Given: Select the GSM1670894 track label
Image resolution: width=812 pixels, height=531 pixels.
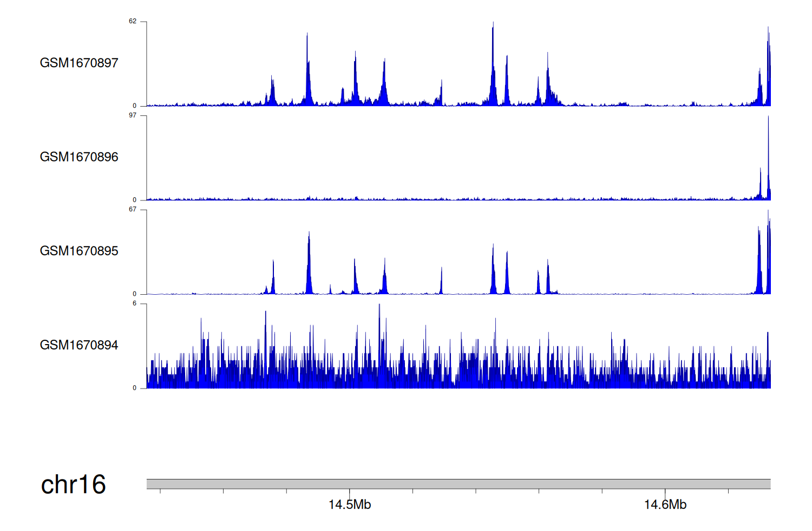Looking at the screenshot, I should pos(79,345).
